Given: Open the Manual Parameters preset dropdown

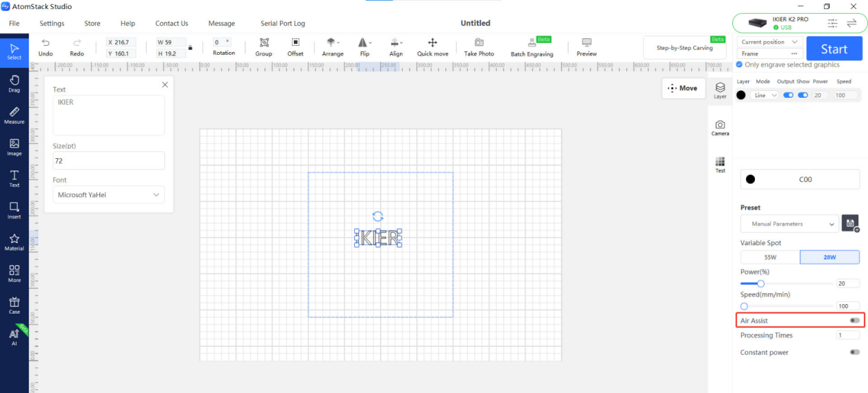Looking at the screenshot, I should click(789, 224).
